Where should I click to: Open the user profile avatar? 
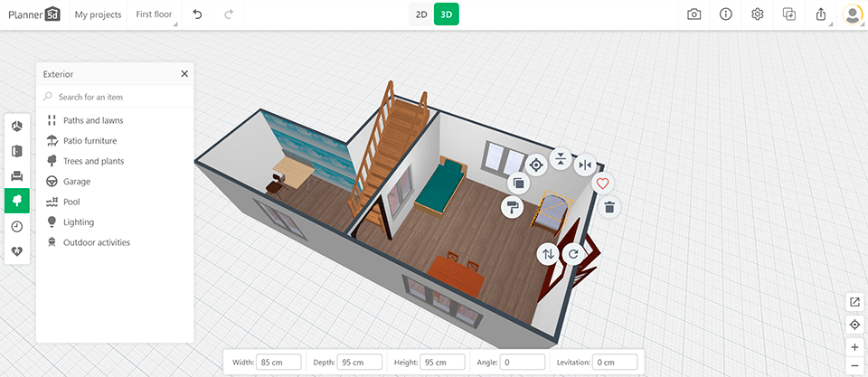coord(853,15)
